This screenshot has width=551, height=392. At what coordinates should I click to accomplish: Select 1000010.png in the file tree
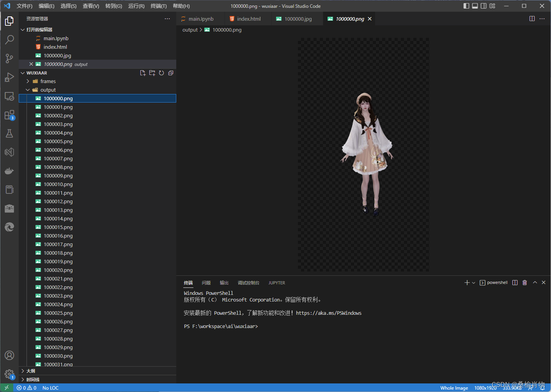tap(58, 184)
